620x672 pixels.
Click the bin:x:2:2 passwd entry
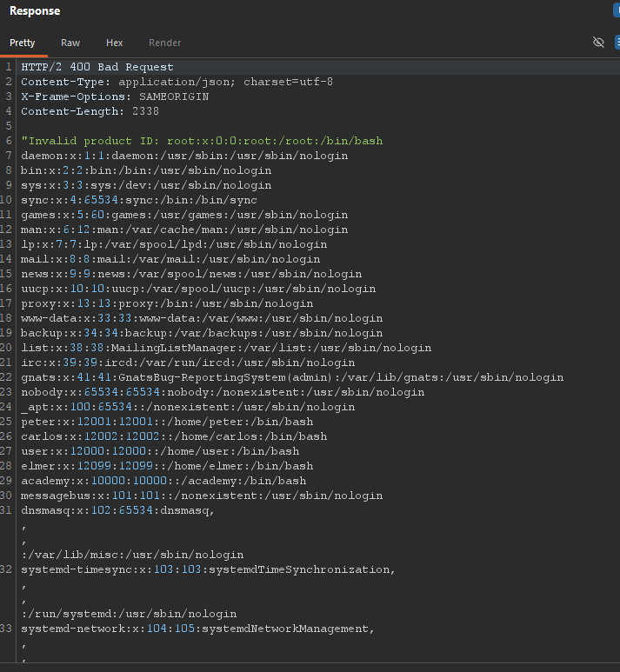click(146, 170)
